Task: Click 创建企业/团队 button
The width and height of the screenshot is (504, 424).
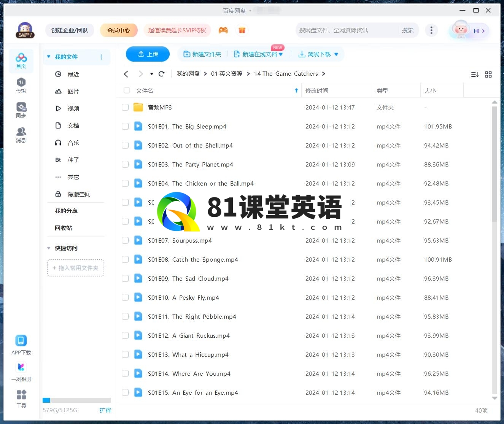Action: [70, 30]
